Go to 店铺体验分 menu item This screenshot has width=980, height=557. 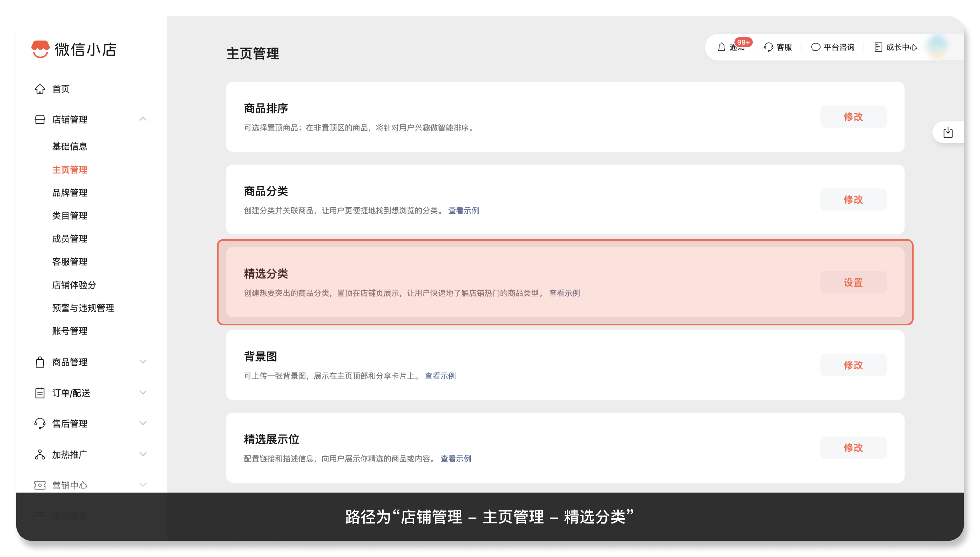click(74, 285)
